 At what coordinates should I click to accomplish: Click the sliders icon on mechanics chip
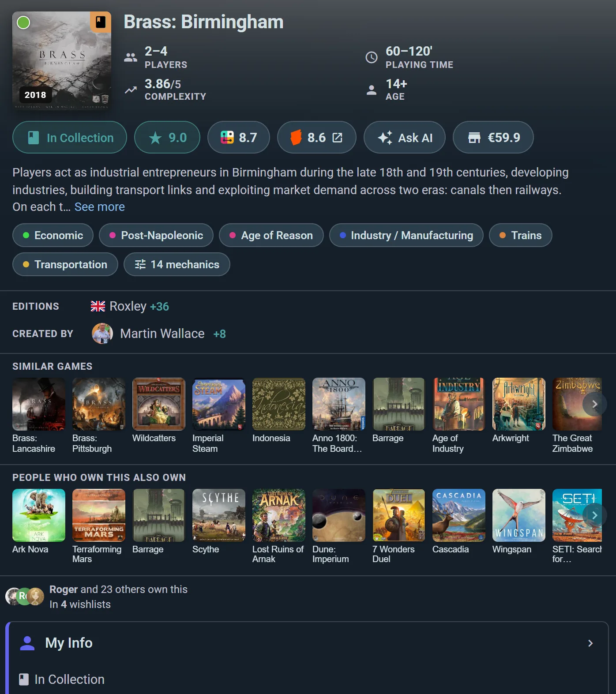click(140, 264)
